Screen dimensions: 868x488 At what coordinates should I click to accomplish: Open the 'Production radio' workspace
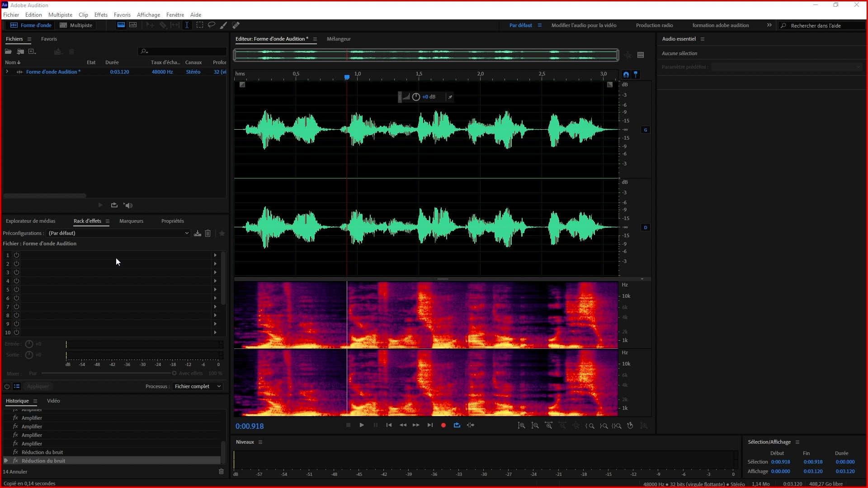pyautogui.click(x=654, y=25)
